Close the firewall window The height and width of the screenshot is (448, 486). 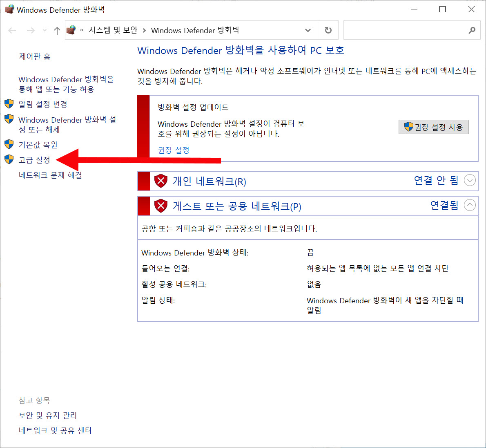click(x=471, y=9)
